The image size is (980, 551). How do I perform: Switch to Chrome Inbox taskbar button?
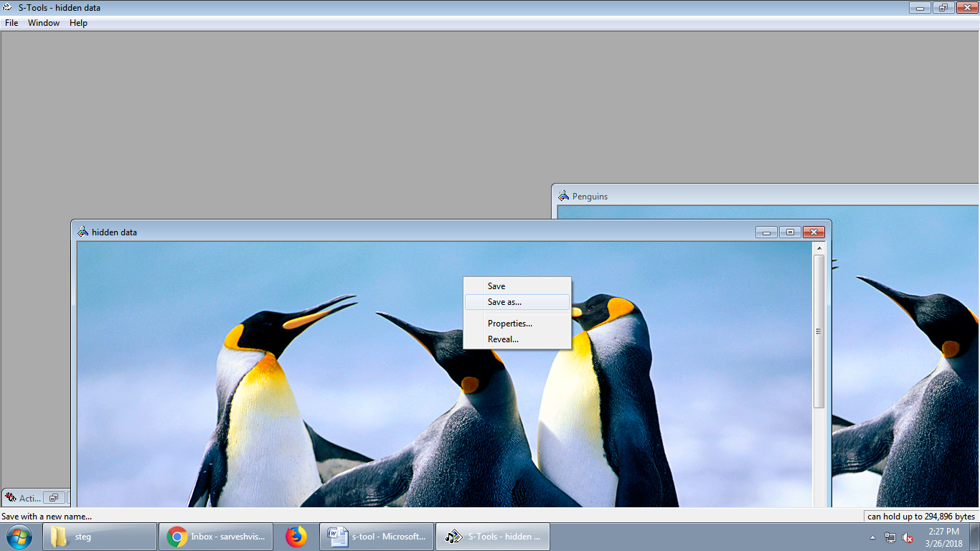click(216, 537)
